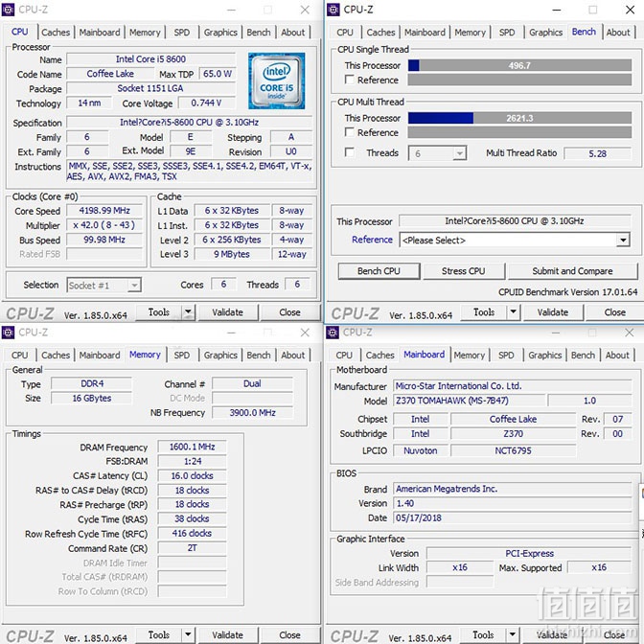The width and height of the screenshot is (644, 644).
Task: Click the processor Name field Intel Core i5 8600
Action: pos(150,59)
